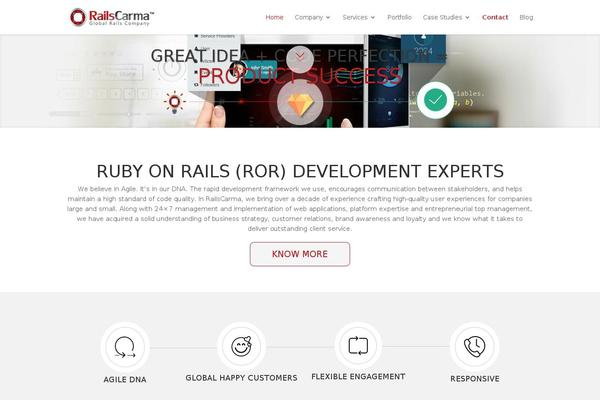Open the Services menu item
This screenshot has height=400, width=600.
point(355,17)
